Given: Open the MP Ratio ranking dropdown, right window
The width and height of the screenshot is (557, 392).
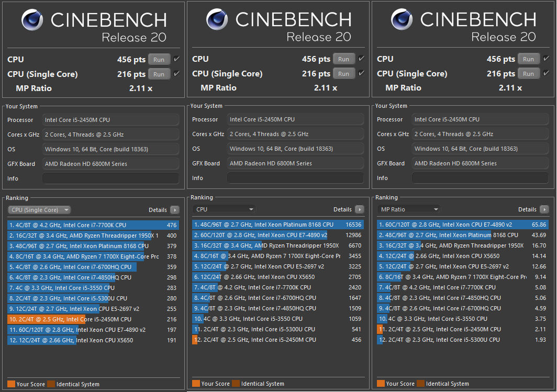Looking at the screenshot, I should pyautogui.click(x=409, y=209).
